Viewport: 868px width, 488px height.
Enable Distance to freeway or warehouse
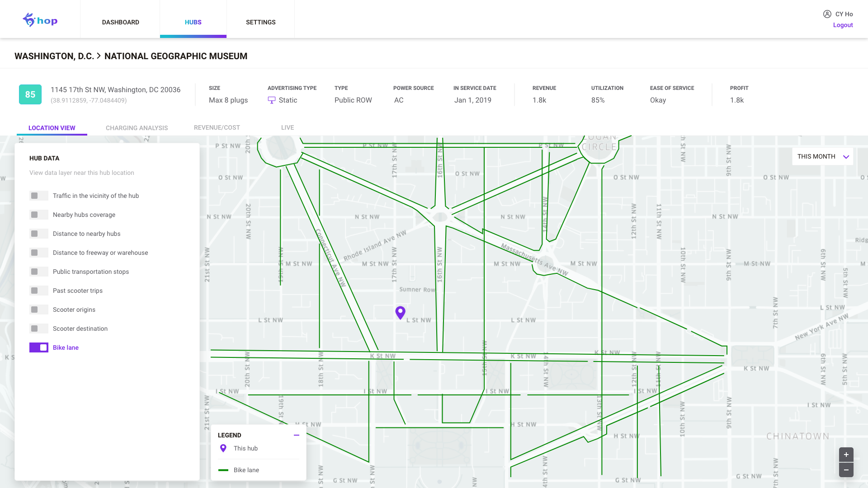(39, 253)
